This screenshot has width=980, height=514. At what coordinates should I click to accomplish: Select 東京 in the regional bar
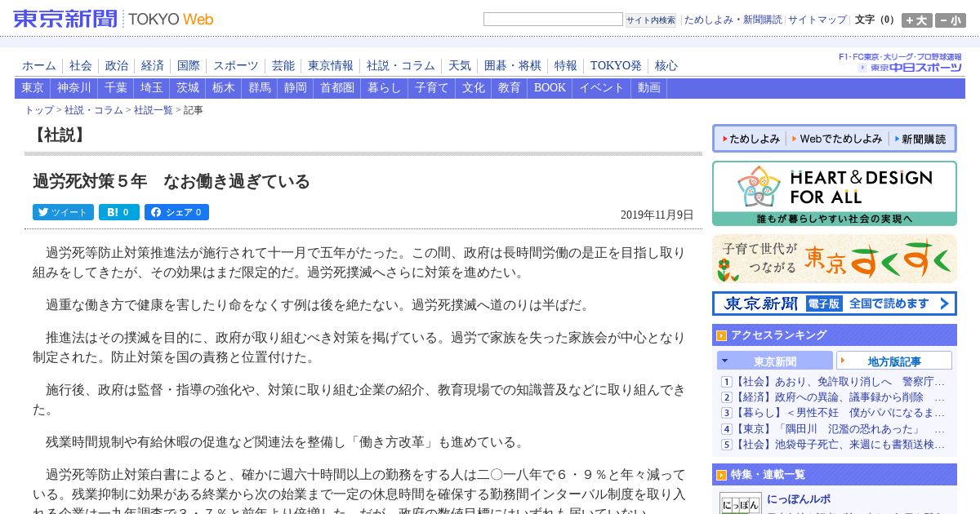point(33,88)
